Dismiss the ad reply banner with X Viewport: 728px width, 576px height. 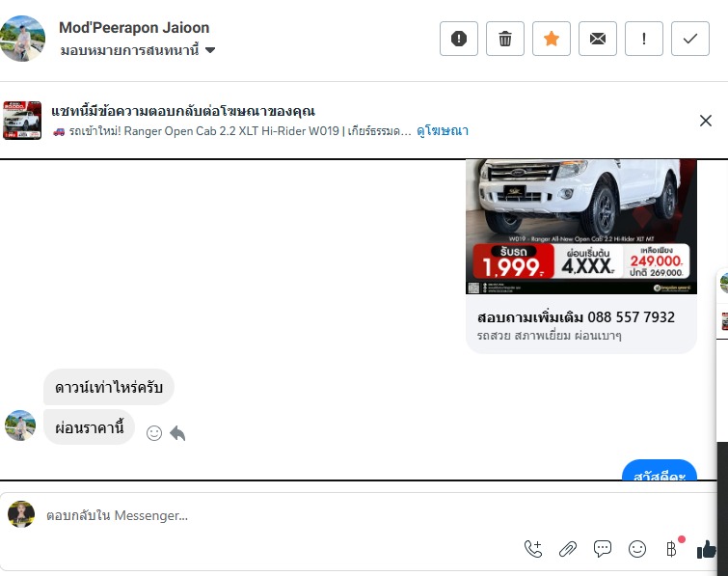pyautogui.click(x=706, y=121)
